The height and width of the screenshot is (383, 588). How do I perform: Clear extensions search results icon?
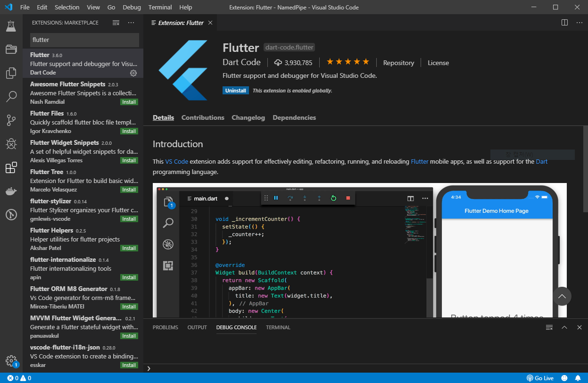click(x=116, y=23)
